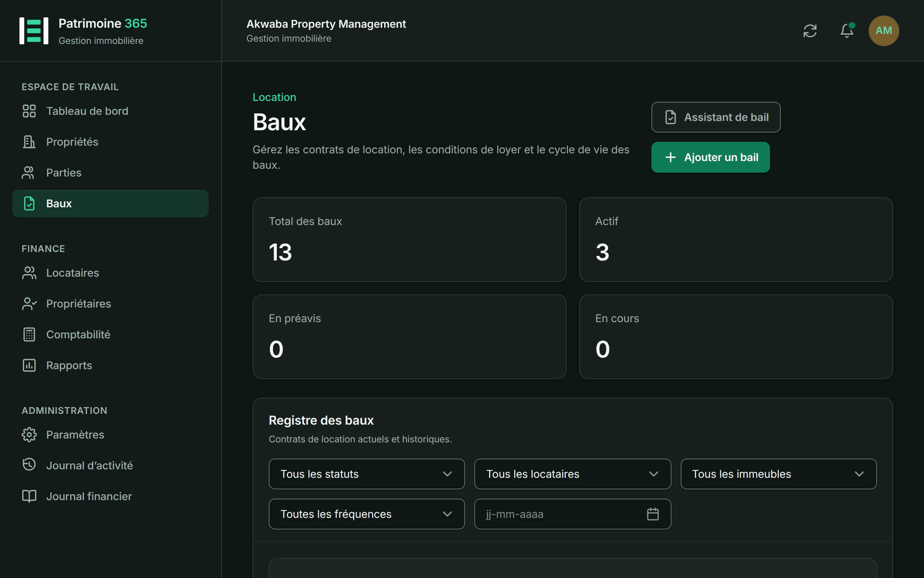The width and height of the screenshot is (924, 578).
Task: Click the Rapports chart icon
Action: tap(29, 365)
